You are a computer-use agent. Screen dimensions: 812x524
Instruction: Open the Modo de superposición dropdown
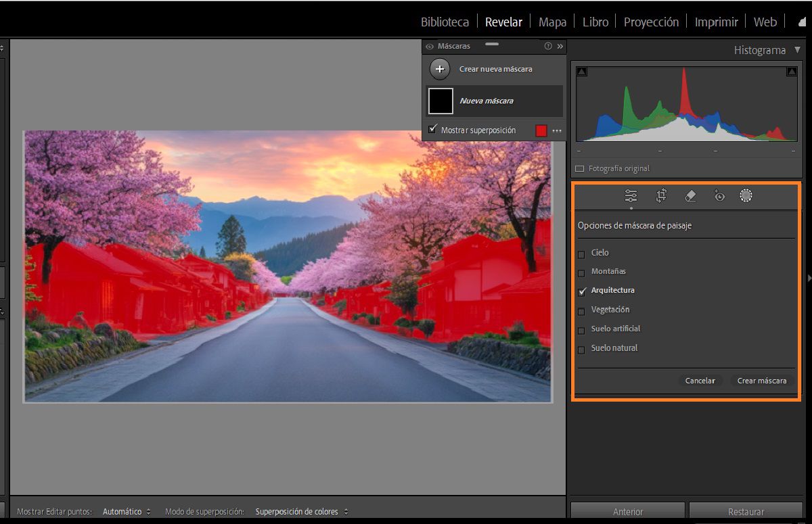pos(301,512)
